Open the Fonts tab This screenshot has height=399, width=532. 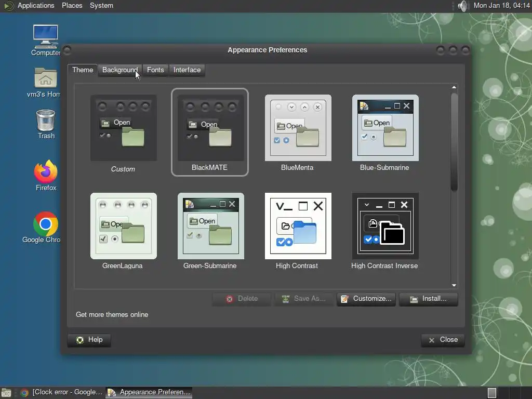pos(155,70)
